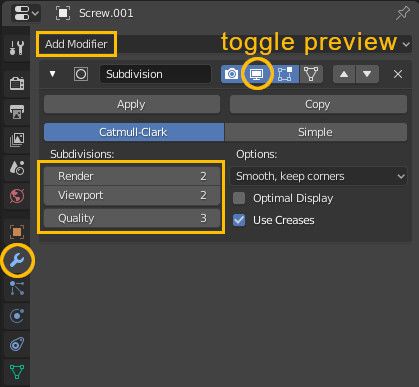This screenshot has height=387, width=419.
Task: Click the Quality value field
Action: (132, 218)
